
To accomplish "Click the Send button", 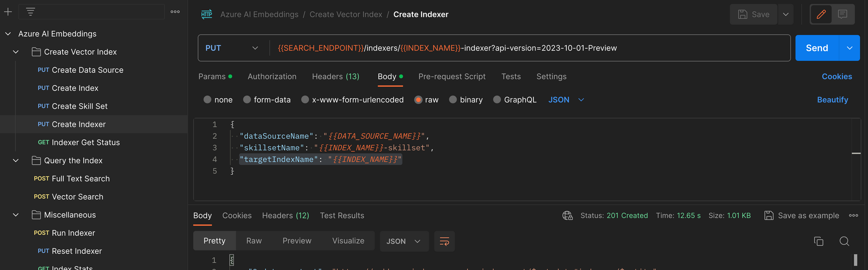I will [817, 48].
